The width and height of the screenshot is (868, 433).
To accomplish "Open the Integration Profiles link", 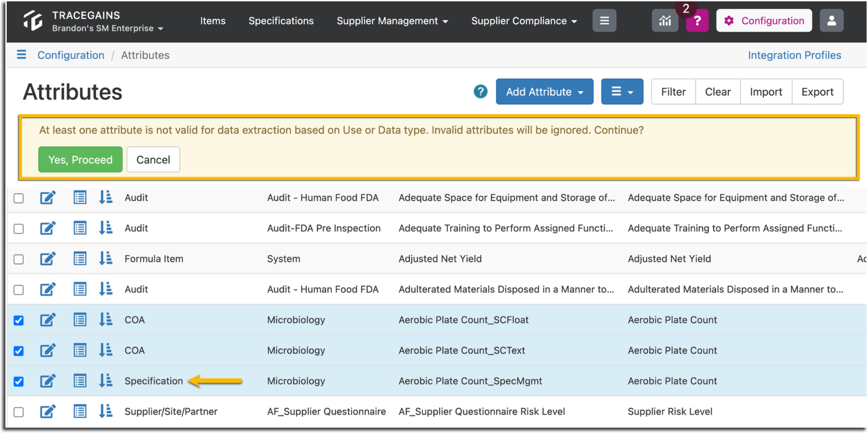I will pos(794,55).
